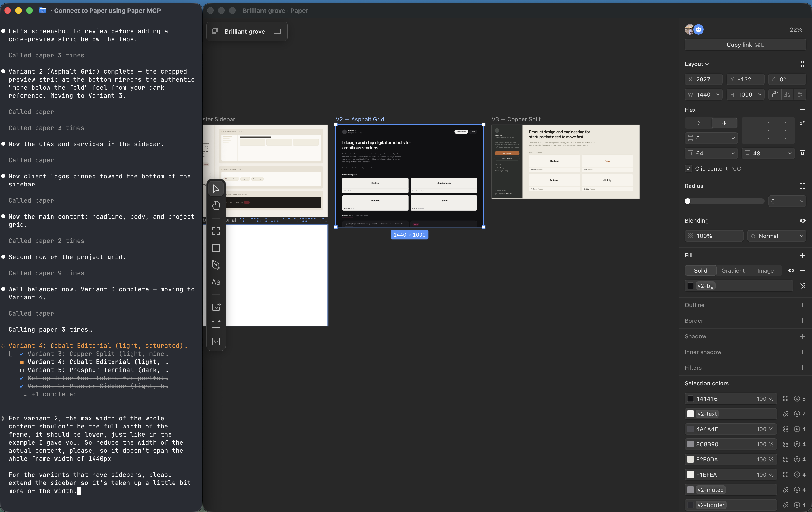Set flex direction to horizontal arrow
This screenshot has width=812, height=512.
pyautogui.click(x=698, y=123)
